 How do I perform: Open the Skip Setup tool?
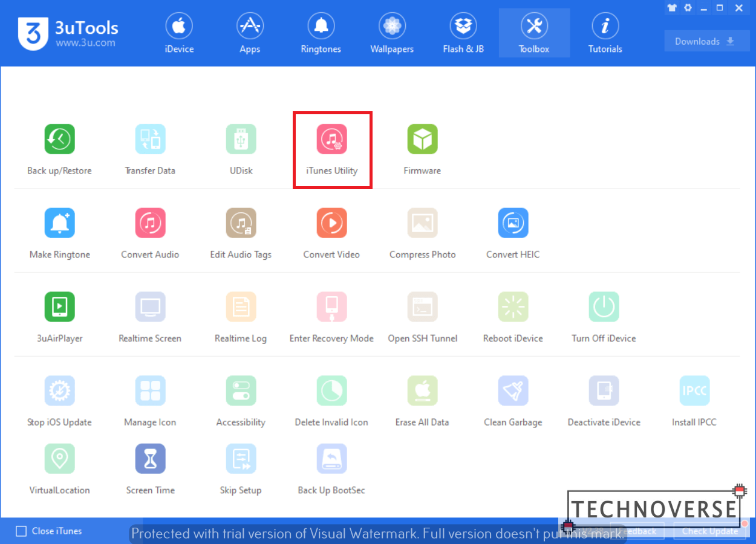point(241,469)
